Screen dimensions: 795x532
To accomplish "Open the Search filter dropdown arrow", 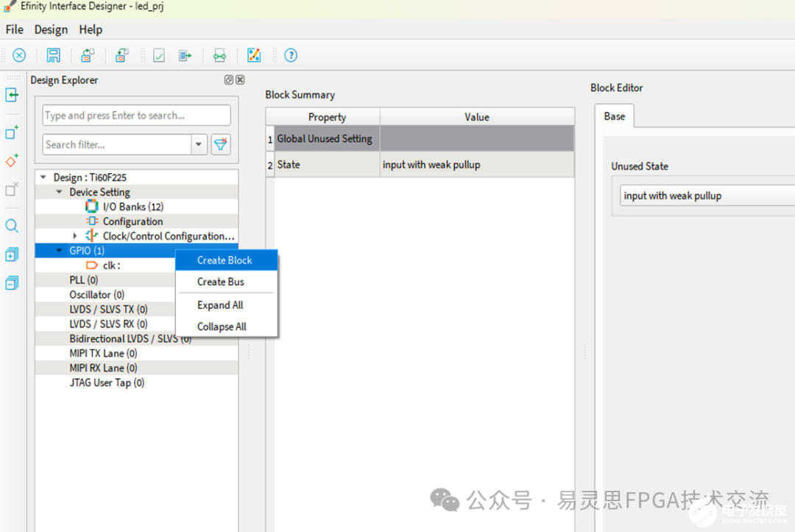I will 199,145.
